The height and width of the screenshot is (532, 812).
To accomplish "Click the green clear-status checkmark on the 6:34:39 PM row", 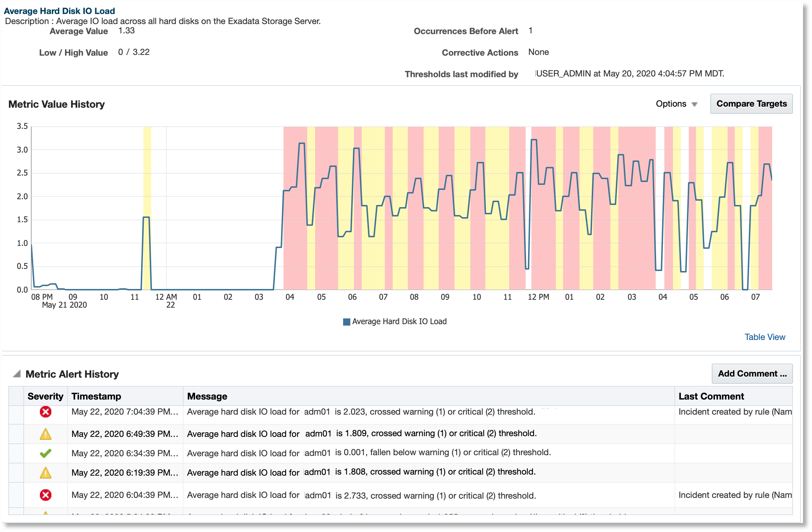I will pyautogui.click(x=45, y=453).
